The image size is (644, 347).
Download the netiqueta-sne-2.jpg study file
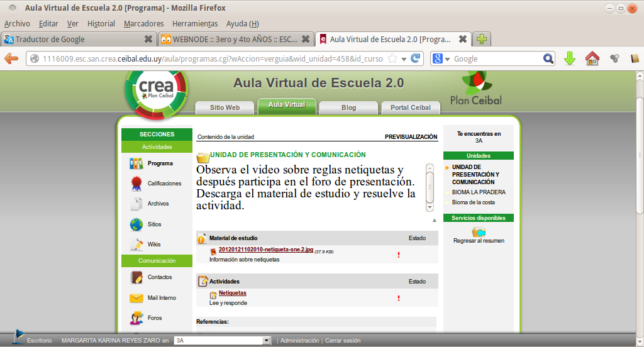point(261,250)
